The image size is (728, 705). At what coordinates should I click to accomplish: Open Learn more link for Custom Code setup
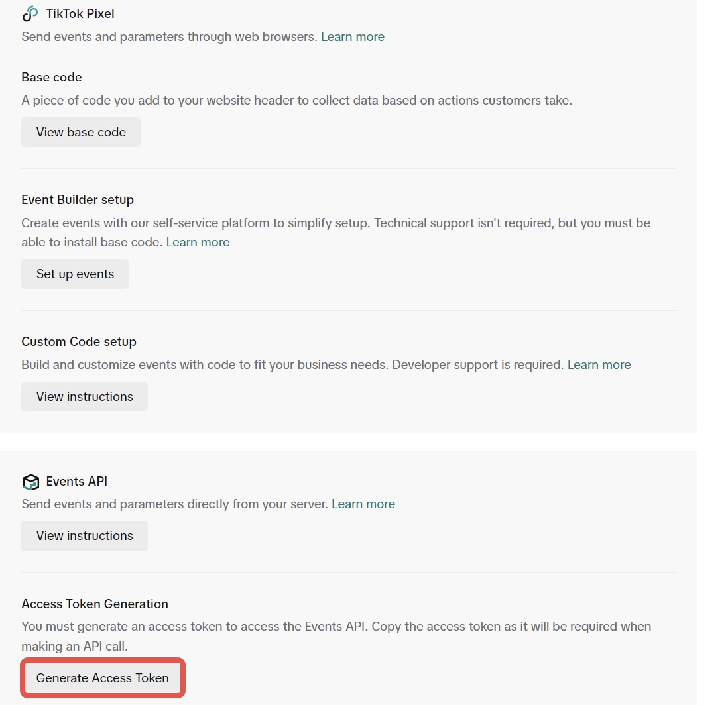click(x=599, y=365)
